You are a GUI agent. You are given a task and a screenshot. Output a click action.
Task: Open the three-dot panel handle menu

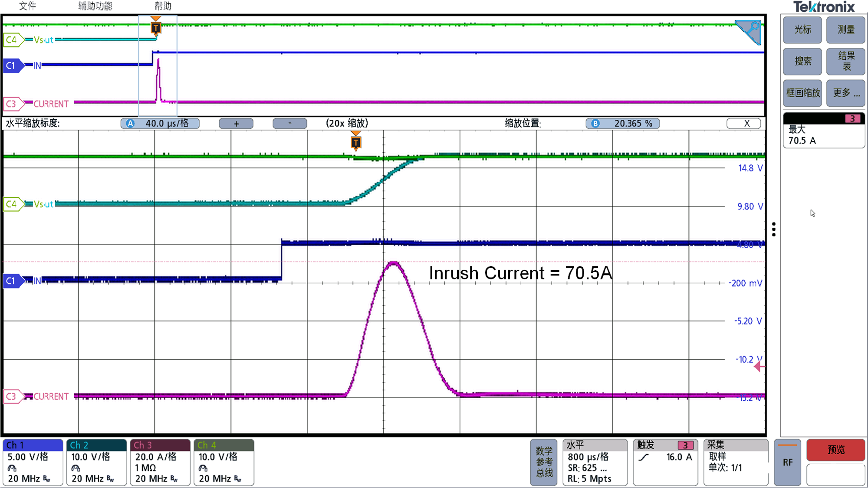click(774, 229)
